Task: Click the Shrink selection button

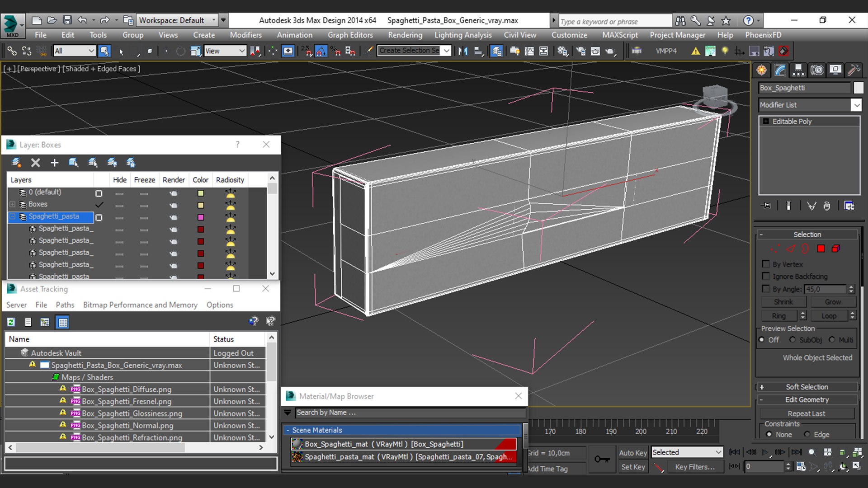Action: [x=783, y=302]
